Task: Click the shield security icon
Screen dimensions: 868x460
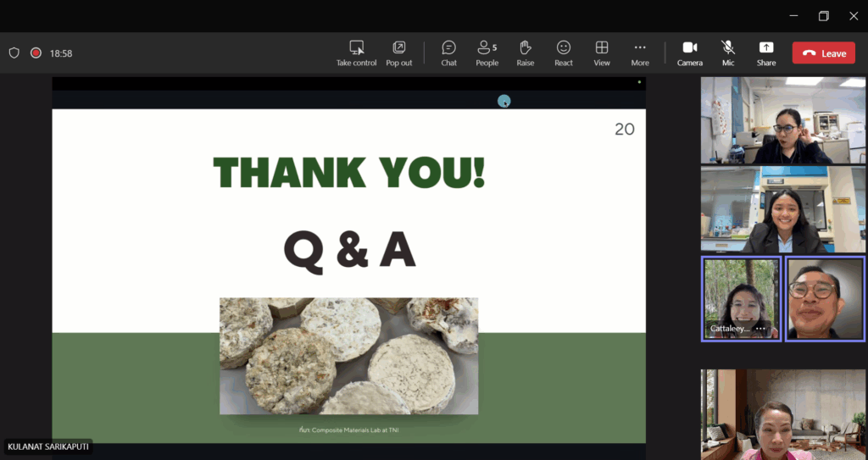Action: pyautogui.click(x=14, y=53)
